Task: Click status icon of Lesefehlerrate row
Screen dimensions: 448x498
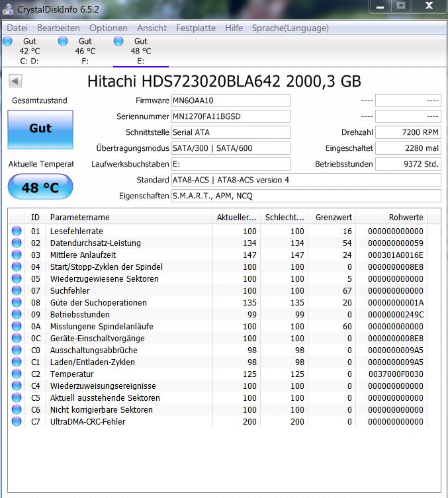Action: [x=17, y=231]
